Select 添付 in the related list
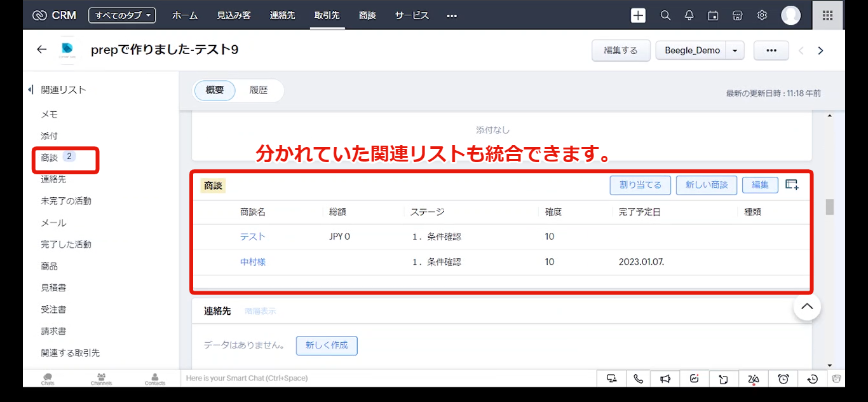 [50, 136]
